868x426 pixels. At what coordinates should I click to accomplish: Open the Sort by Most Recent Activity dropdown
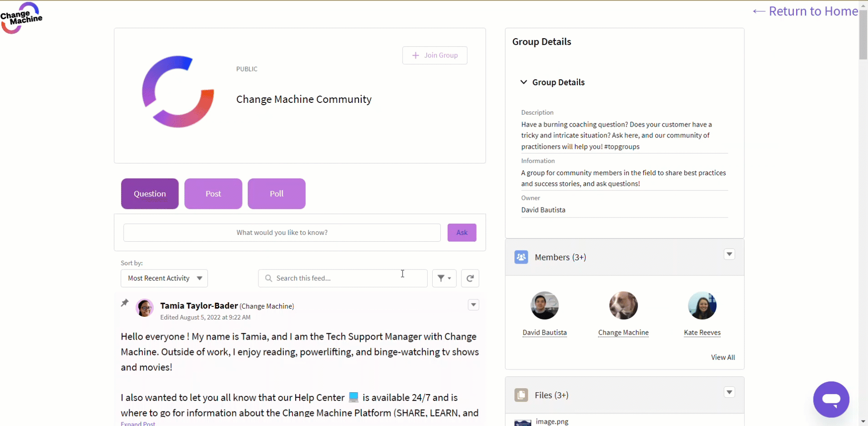coord(164,278)
